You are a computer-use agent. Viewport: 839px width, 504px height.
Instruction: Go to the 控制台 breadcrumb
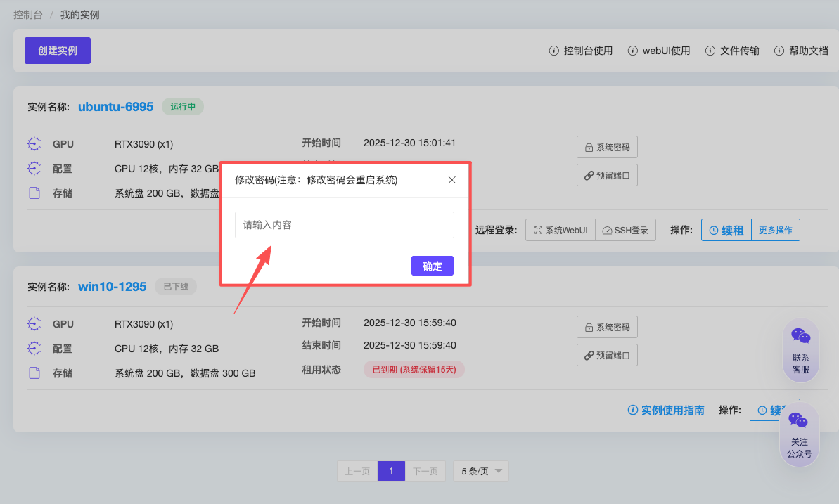28,15
